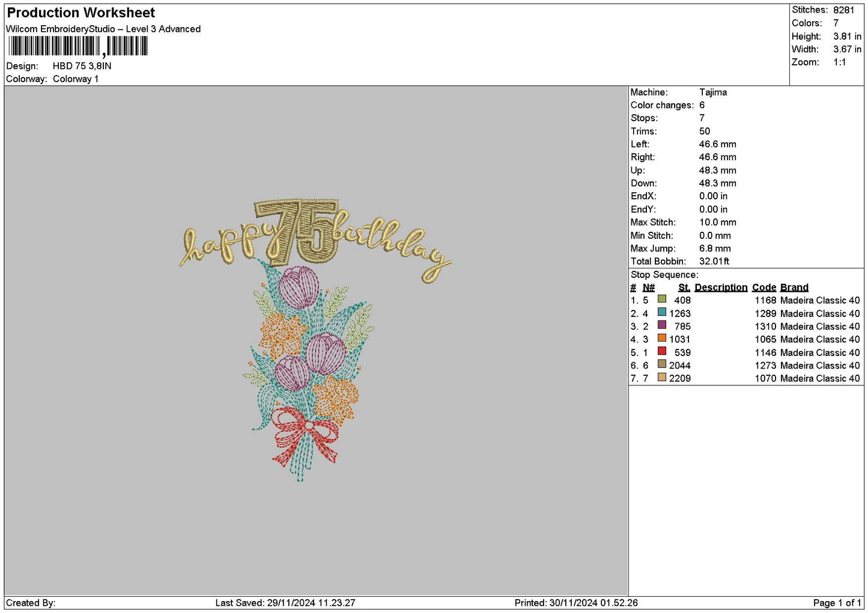
Task: Click 'Madeira Classic 40' in row 7
Action: (x=820, y=378)
